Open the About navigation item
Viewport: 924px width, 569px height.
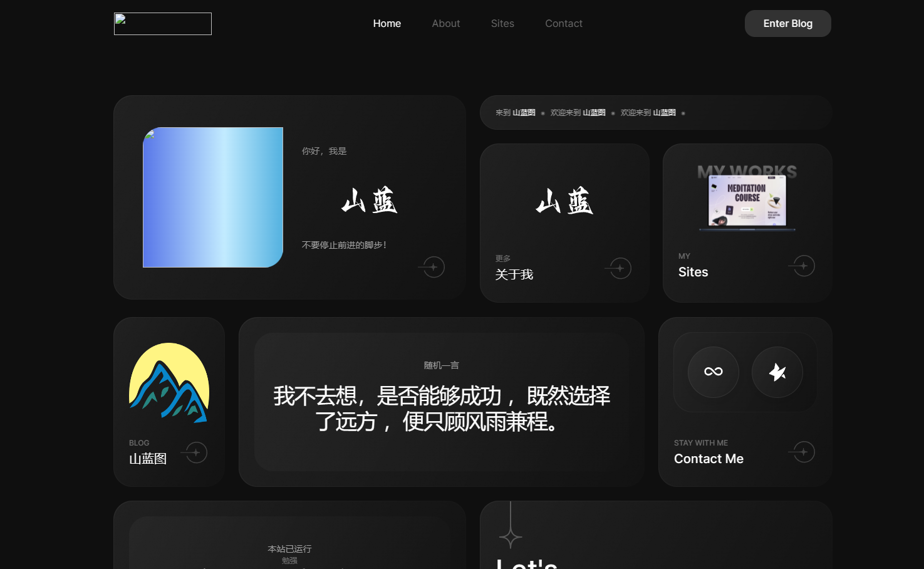pyautogui.click(x=445, y=23)
